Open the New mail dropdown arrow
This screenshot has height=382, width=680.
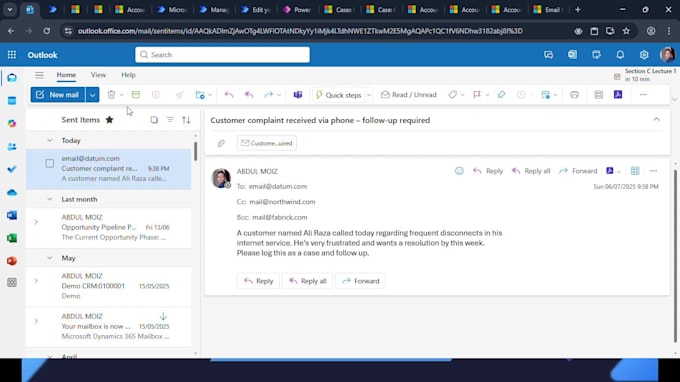point(92,95)
